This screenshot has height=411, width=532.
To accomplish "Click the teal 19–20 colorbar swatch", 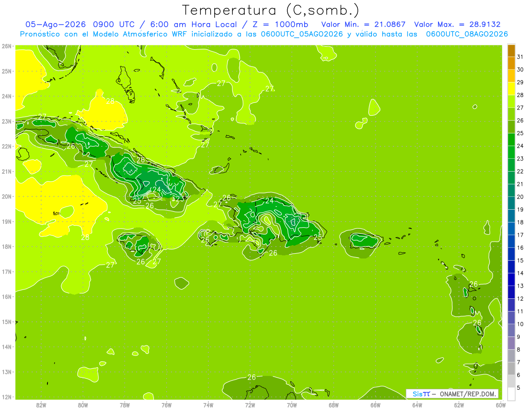I will pyautogui.click(x=511, y=203).
